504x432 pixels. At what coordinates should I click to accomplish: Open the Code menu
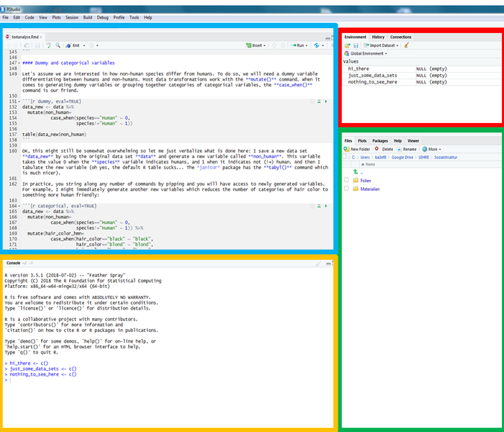30,18
